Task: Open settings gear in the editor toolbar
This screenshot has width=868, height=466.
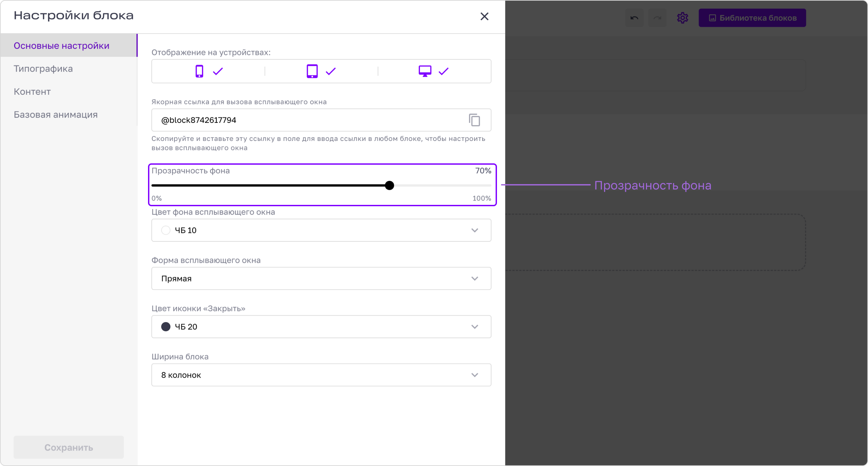Action: click(682, 18)
